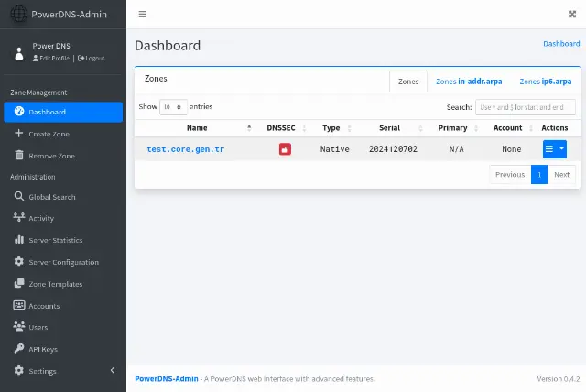Open the show entries dropdown
The image size is (586, 392).
pos(173,107)
